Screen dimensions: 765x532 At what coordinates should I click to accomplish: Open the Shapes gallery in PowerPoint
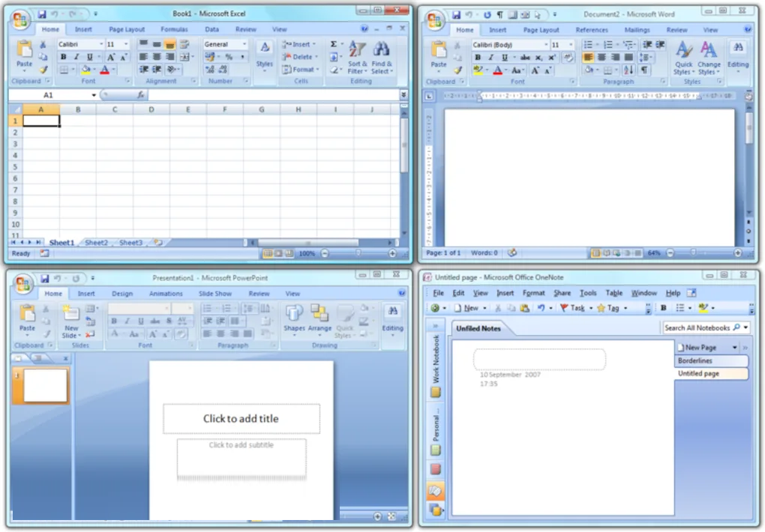pos(294,319)
